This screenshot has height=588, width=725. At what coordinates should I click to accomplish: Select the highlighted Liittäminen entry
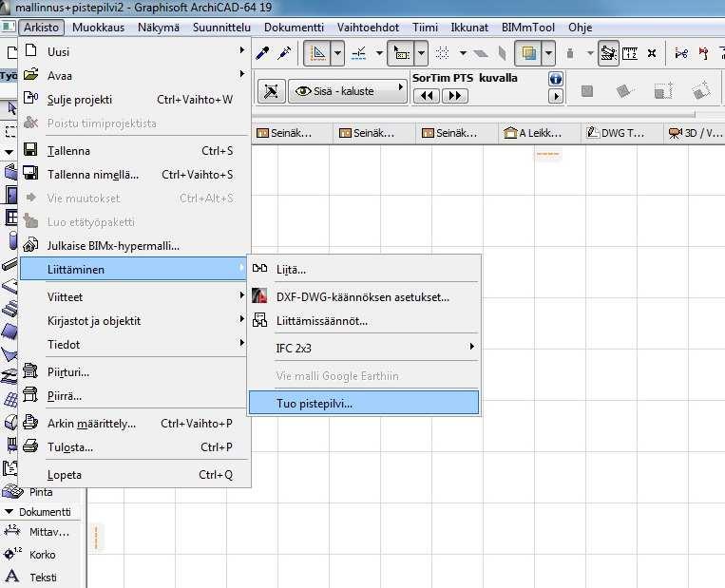point(134,269)
